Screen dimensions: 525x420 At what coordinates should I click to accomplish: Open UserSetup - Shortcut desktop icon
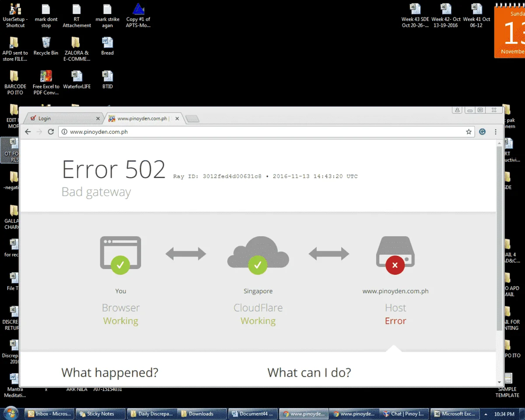point(15,16)
